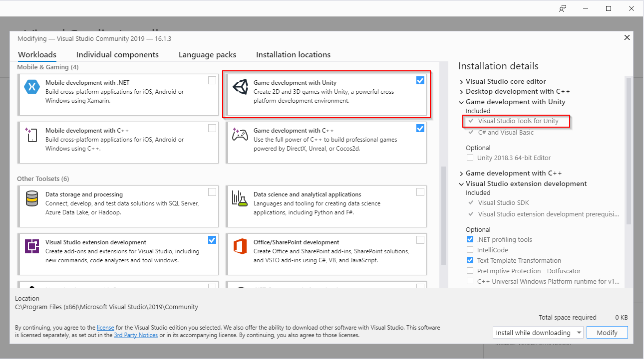Open the 3rd Party Notices link

click(x=136, y=335)
